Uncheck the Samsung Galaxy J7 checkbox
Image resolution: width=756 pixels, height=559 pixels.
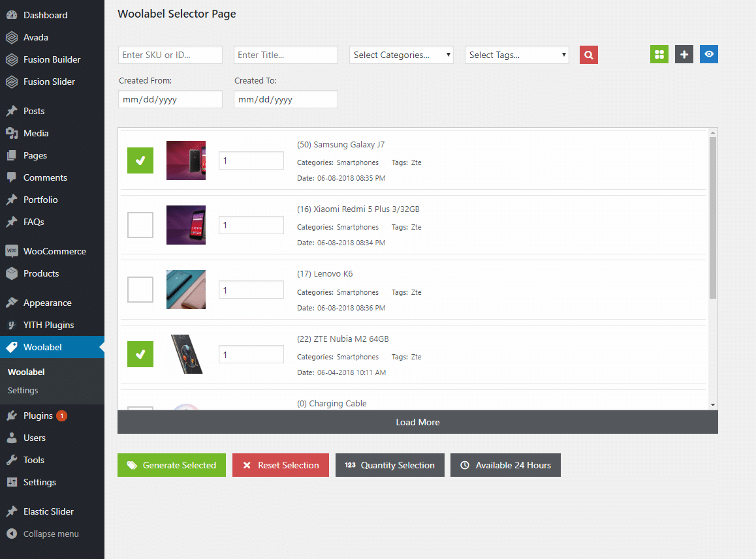coord(140,160)
